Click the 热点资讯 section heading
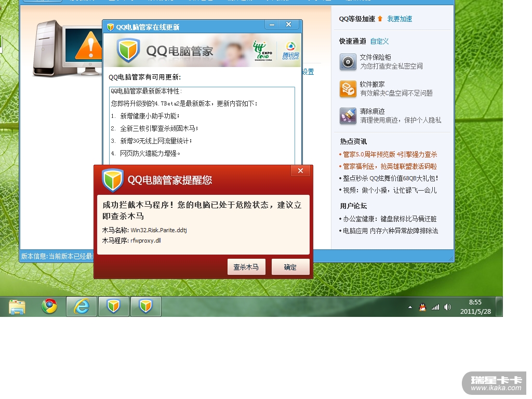 coord(353,141)
